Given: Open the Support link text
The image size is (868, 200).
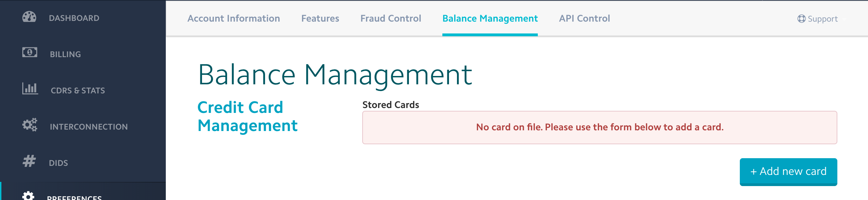Looking at the screenshot, I should (823, 19).
